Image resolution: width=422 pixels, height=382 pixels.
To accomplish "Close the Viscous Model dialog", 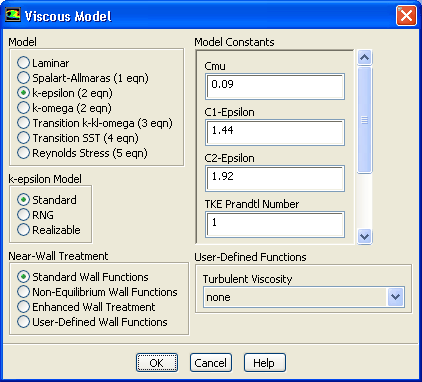I will (x=406, y=15).
